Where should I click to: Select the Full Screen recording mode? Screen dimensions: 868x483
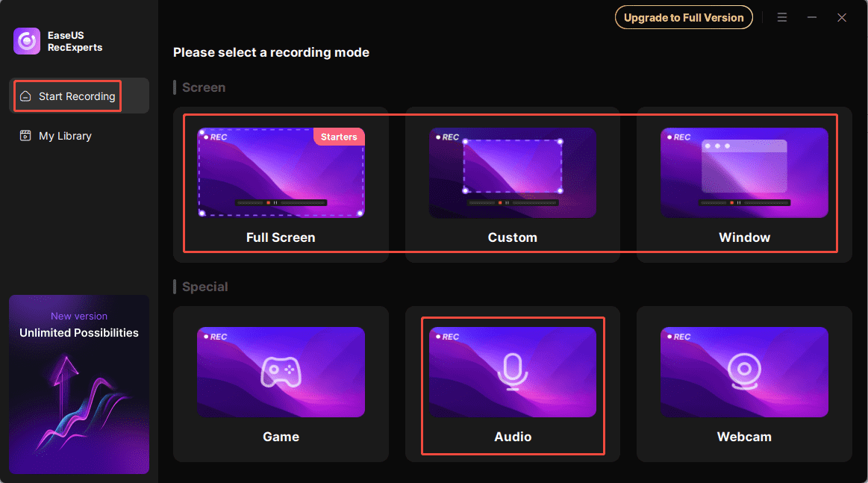click(x=281, y=183)
